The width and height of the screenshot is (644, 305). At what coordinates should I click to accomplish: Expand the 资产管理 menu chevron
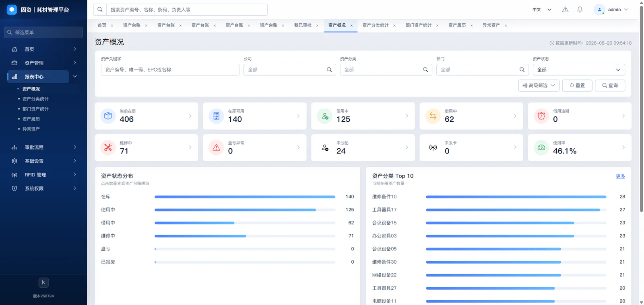(75, 63)
